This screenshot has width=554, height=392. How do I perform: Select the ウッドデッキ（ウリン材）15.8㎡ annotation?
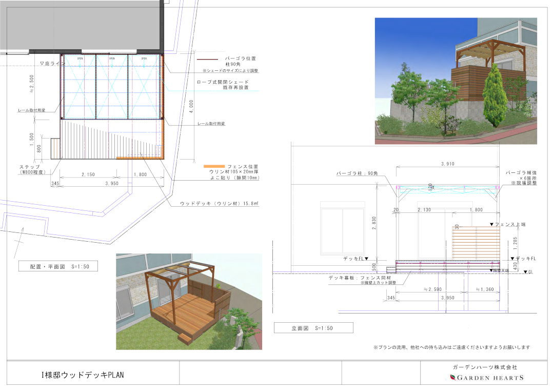[x=219, y=204]
